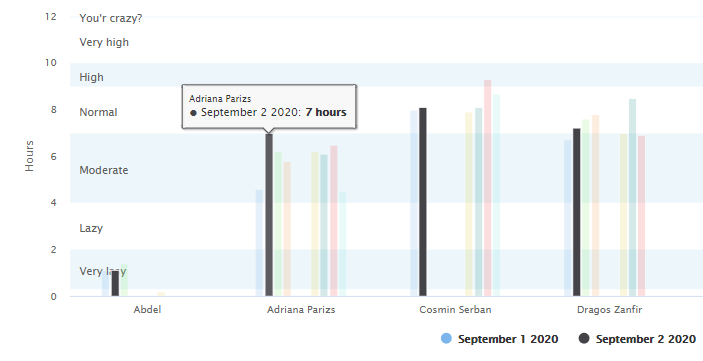Click the You'r crazy? band label

[111, 18]
